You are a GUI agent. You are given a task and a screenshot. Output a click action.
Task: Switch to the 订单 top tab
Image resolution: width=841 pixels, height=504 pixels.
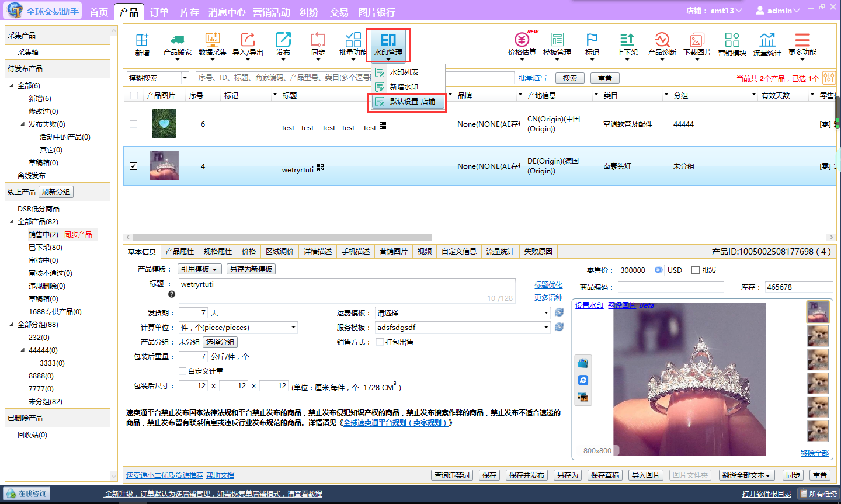tap(159, 12)
